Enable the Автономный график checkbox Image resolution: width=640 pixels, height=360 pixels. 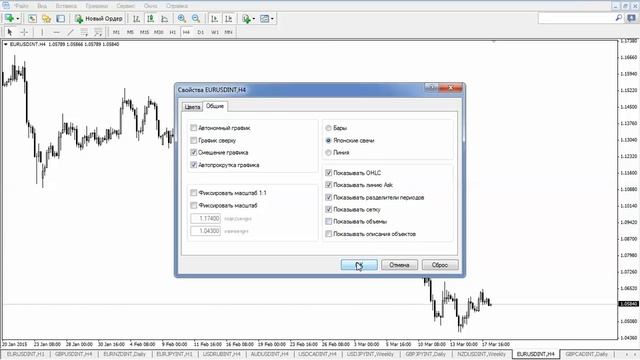[193, 128]
